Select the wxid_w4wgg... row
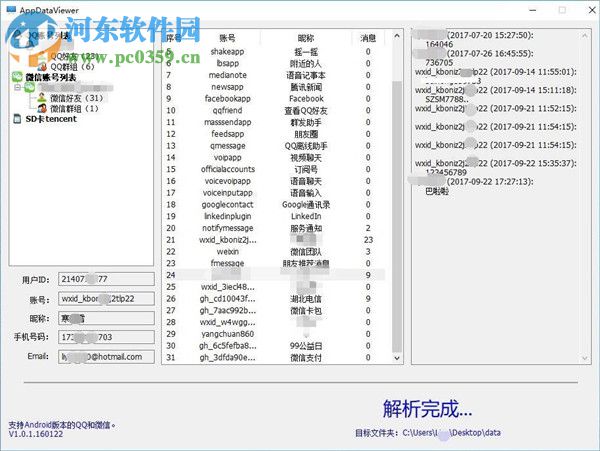 click(274, 322)
